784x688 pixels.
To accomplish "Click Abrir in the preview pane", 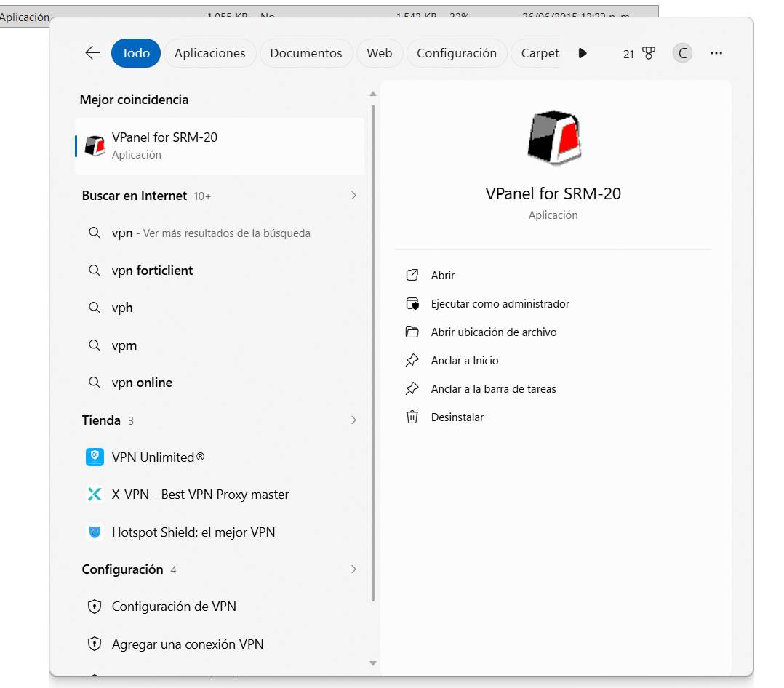I will click(442, 276).
